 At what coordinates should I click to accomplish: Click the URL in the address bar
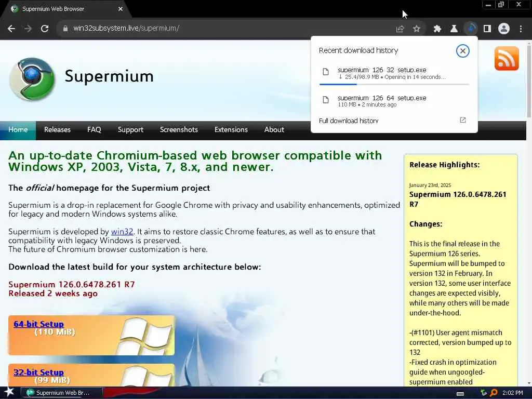tap(126, 28)
